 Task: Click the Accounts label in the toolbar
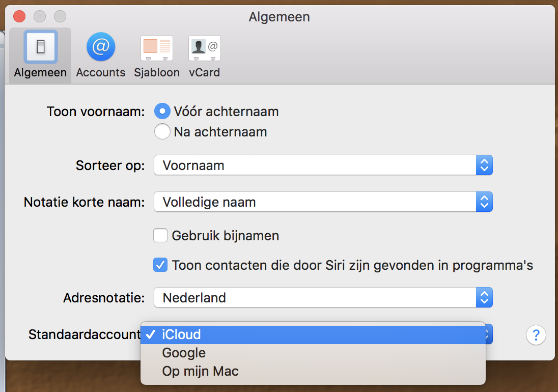coord(100,72)
